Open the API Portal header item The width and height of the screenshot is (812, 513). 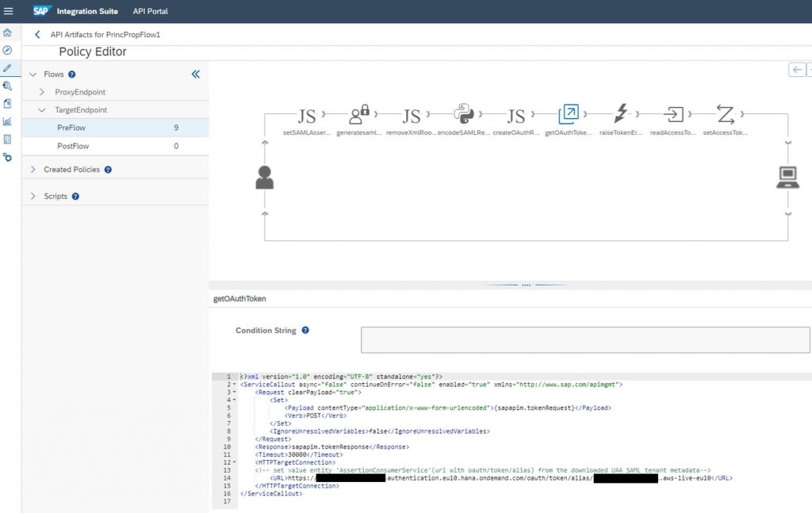[150, 11]
